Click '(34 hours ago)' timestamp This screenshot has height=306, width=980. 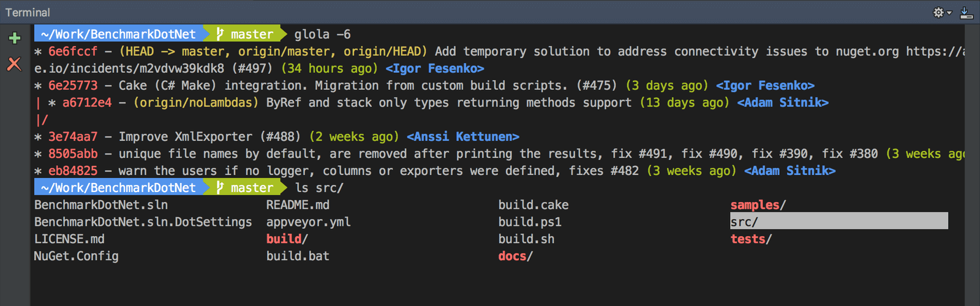point(330,69)
